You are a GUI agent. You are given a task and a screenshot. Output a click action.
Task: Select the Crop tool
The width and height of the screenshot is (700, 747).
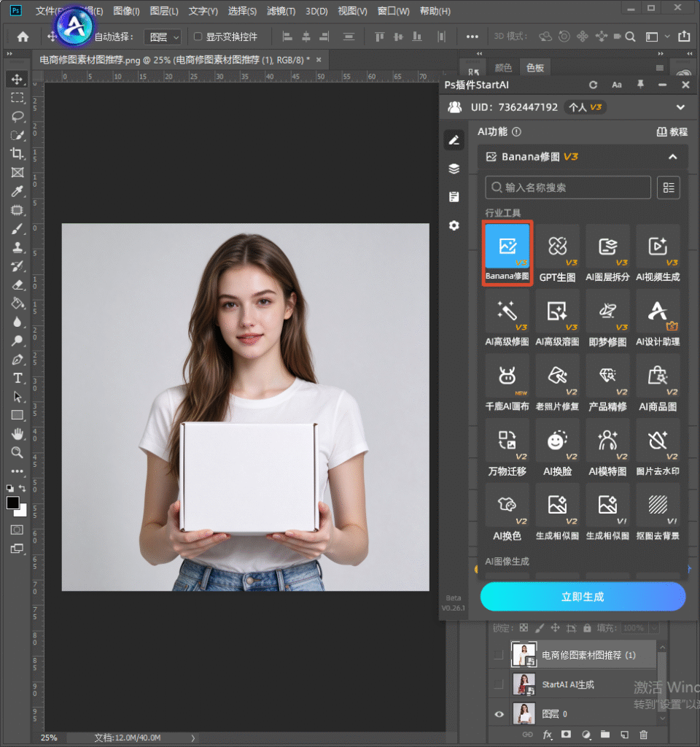tap(17, 153)
